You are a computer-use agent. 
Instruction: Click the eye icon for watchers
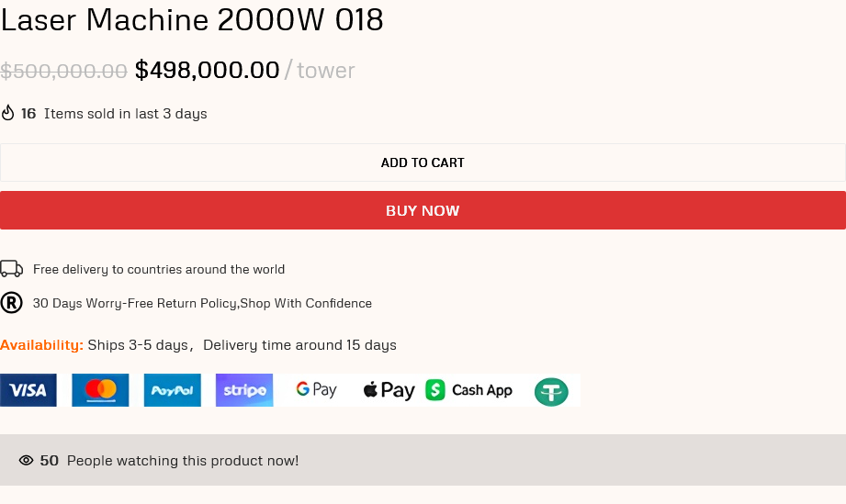pos(27,461)
